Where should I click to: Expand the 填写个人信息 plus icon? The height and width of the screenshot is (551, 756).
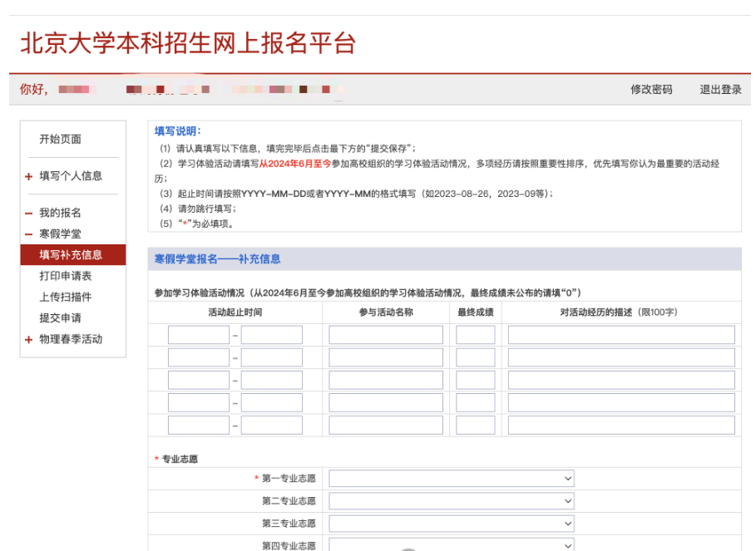[x=29, y=176]
